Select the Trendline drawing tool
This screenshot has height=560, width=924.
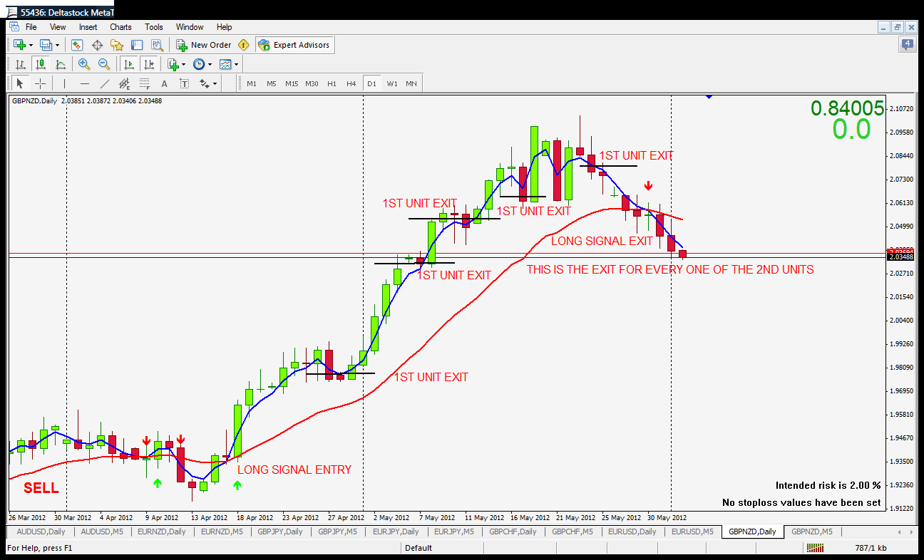point(105,83)
